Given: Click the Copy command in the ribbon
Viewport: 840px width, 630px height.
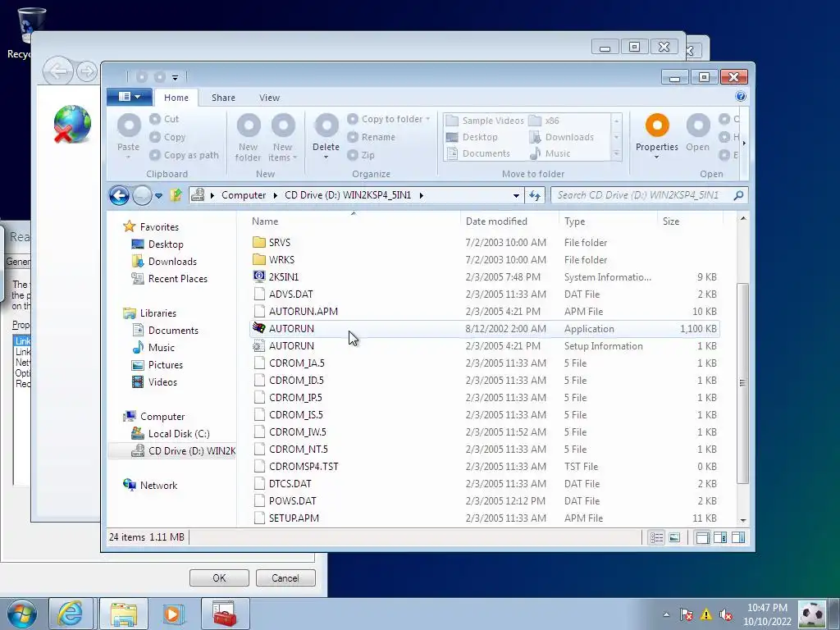Looking at the screenshot, I should point(167,137).
